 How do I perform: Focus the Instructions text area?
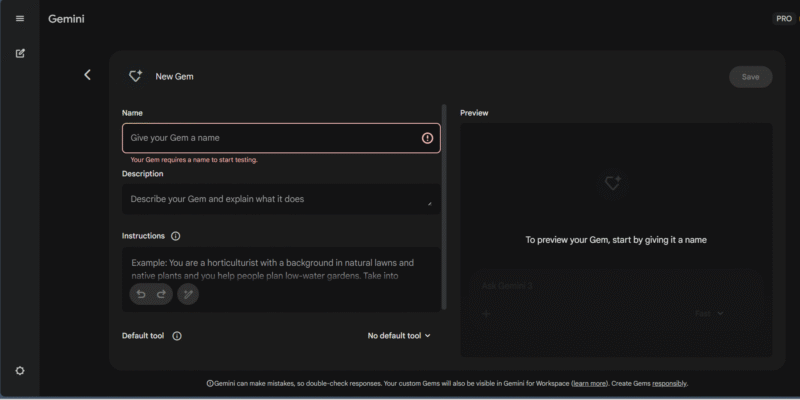[281, 280]
